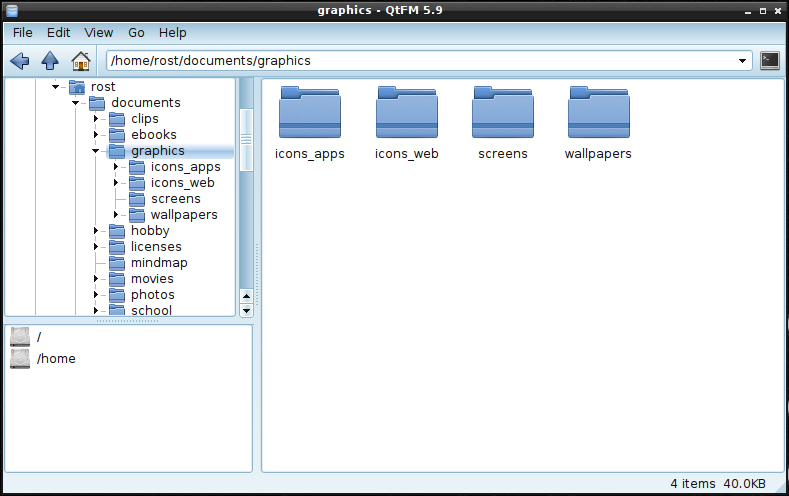The width and height of the screenshot is (789, 496).
Task: Click the ebooks folder icon in tree
Action: (x=117, y=135)
